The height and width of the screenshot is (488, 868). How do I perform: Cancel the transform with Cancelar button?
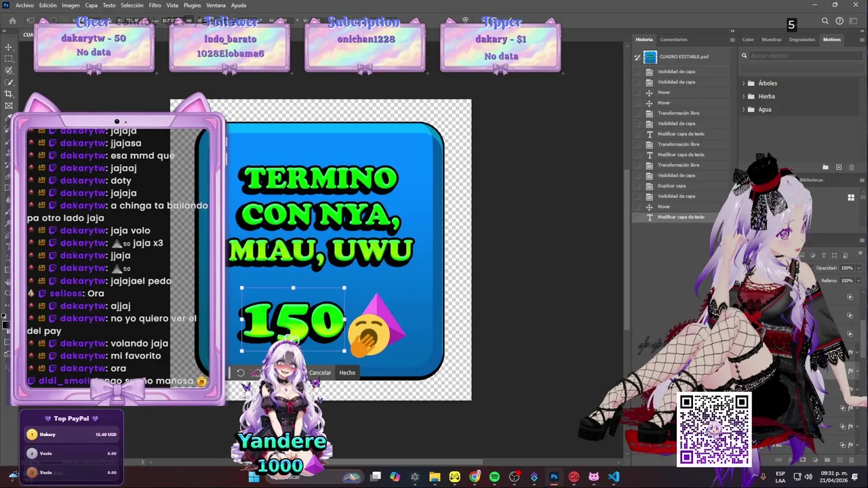(x=320, y=373)
